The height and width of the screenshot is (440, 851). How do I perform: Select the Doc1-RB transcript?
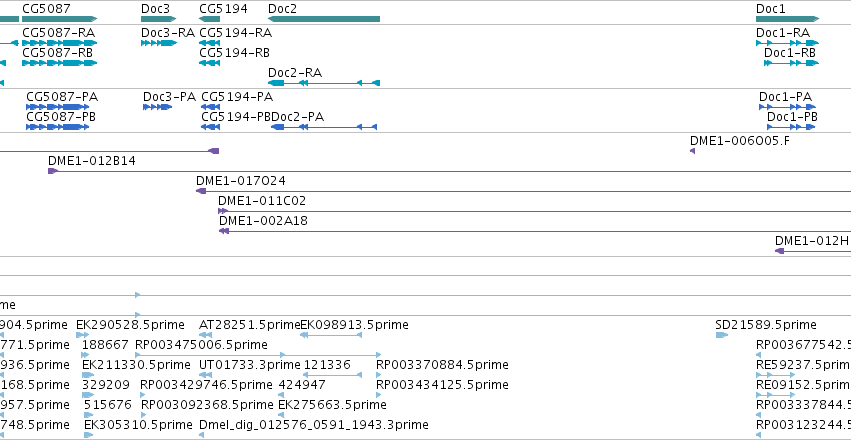tap(791, 63)
